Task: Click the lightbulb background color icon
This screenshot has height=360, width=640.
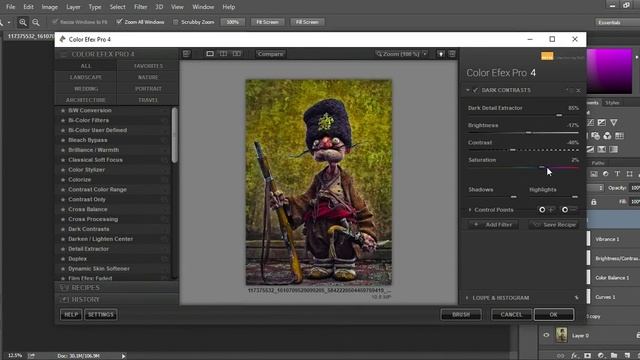Action: pyautogui.click(x=441, y=54)
